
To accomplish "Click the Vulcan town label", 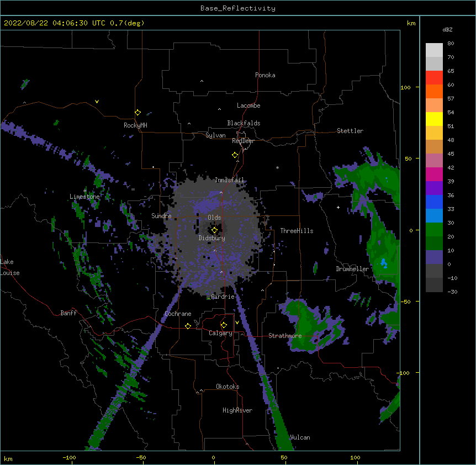I will click(300, 437).
